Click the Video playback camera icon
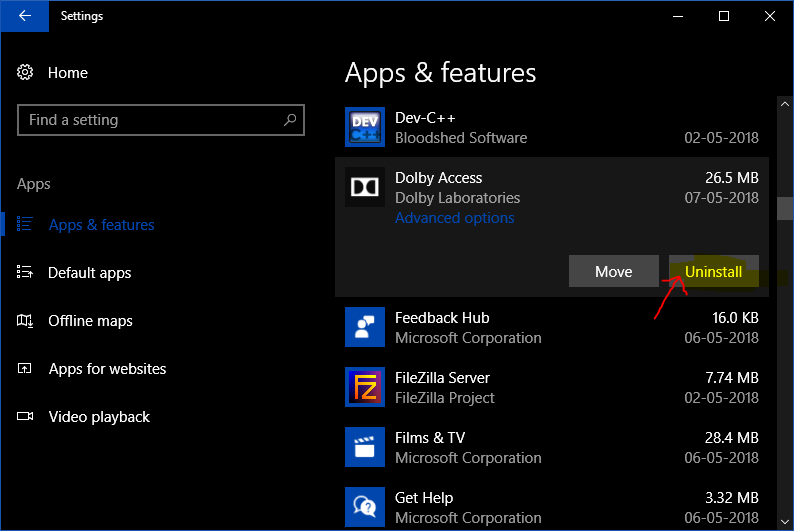794x531 pixels. [24, 416]
